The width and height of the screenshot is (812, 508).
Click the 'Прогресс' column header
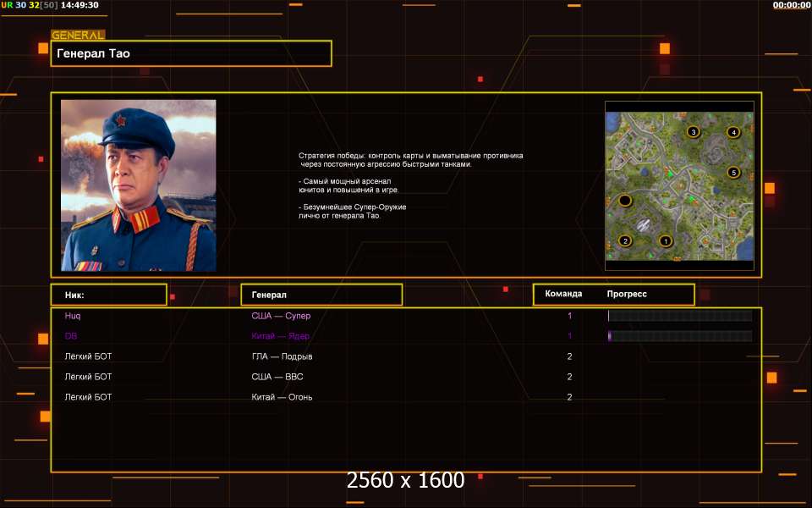click(x=627, y=295)
